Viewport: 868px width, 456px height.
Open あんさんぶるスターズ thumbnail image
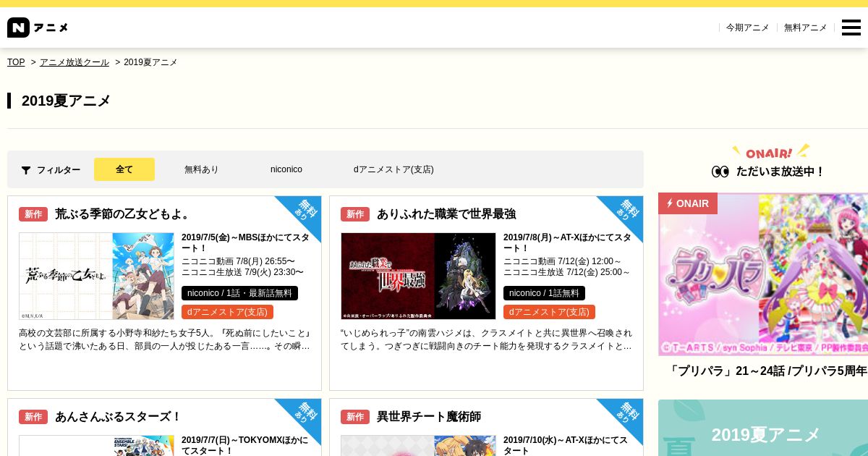pyautogui.click(x=97, y=445)
